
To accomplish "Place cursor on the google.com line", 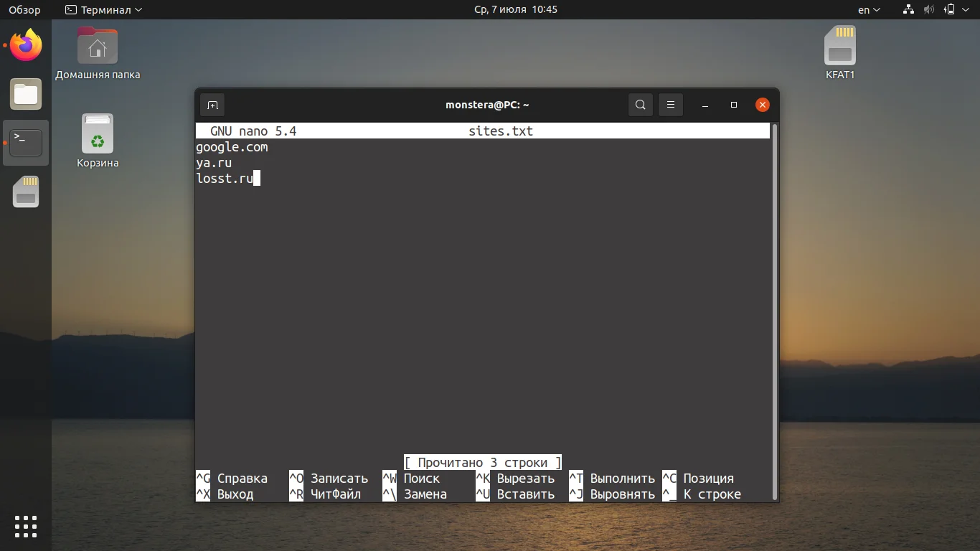I will tap(232, 147).
